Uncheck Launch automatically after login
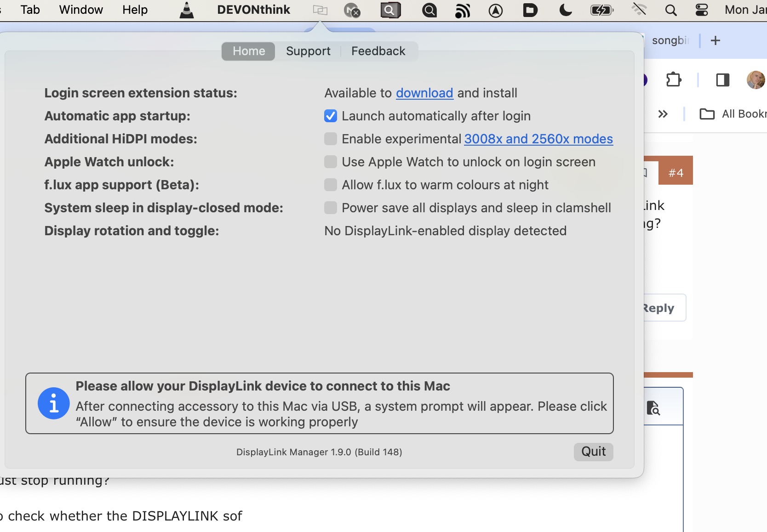This screenshot has width=767, height=532. [x=331, y=116]
